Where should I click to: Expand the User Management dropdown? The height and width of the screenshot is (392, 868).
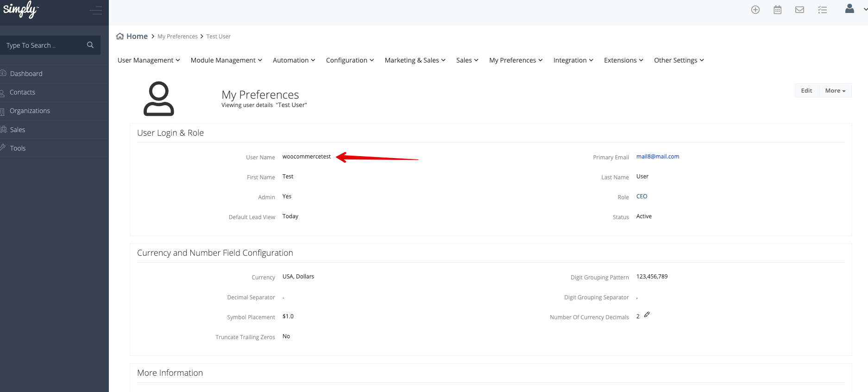pos(149,60)
